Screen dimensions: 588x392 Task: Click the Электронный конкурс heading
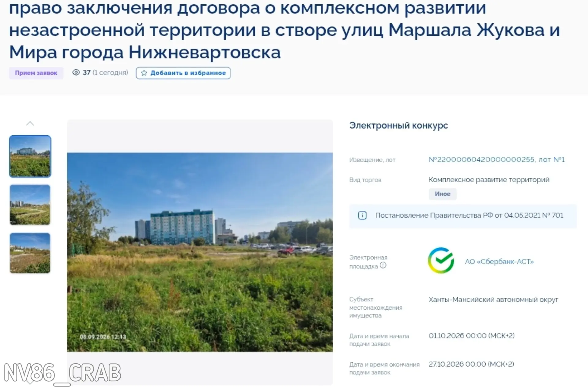pyautogui.click(x=398, y=126)
